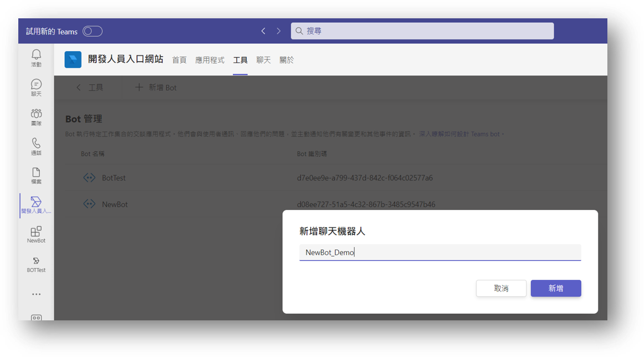Open 聊天 in the left sidebar
This screenshot has width=644, height=357.
[x=36, y=88]
